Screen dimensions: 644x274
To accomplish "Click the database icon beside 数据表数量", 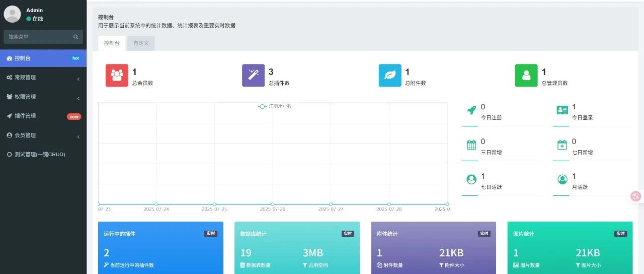I will click(x=243, y=265).
